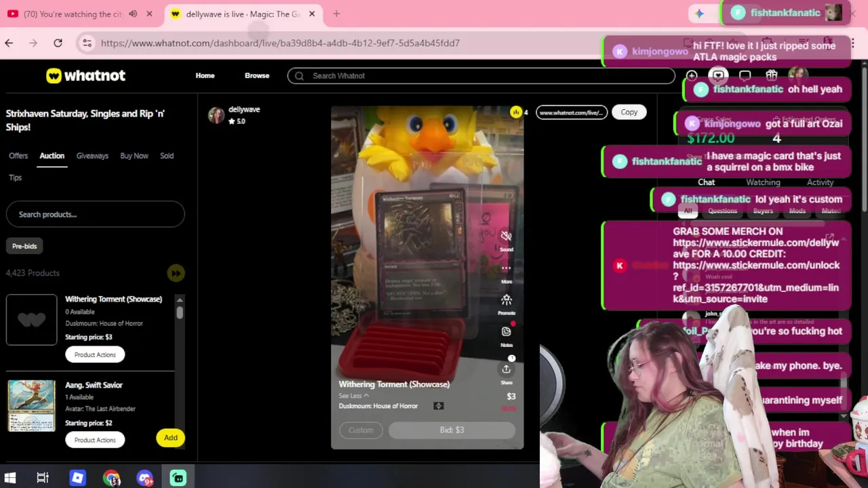Open Browse in navigation
The image size is (868, 488).
[x=257, y=76]
